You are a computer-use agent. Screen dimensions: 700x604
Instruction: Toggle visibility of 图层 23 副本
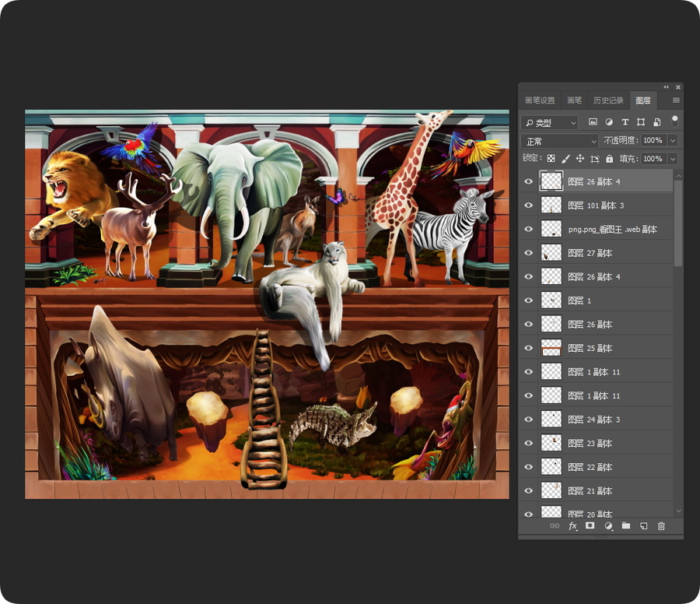pyautogui.click(x=529, y=443)
